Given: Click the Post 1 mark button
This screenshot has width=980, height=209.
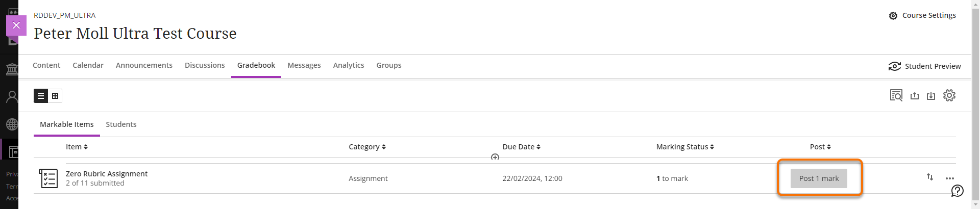Looking at the screenshot, I should 819,178.
